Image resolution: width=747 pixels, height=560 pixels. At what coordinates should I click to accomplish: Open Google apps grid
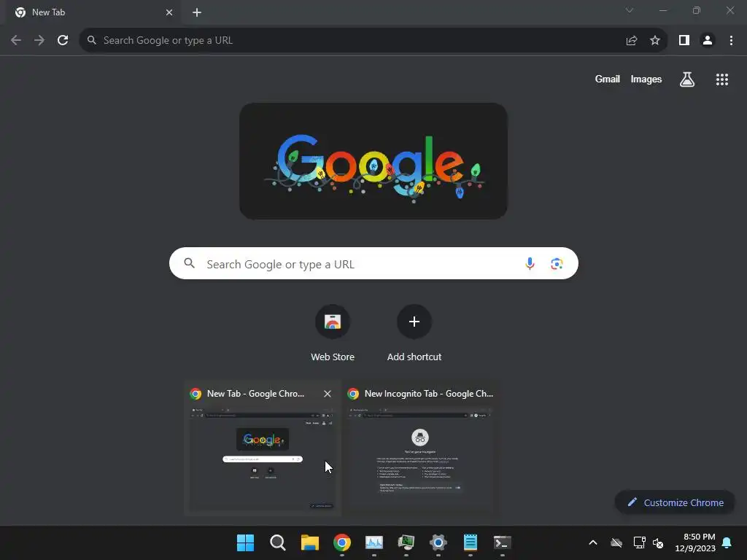coord(721,79)
